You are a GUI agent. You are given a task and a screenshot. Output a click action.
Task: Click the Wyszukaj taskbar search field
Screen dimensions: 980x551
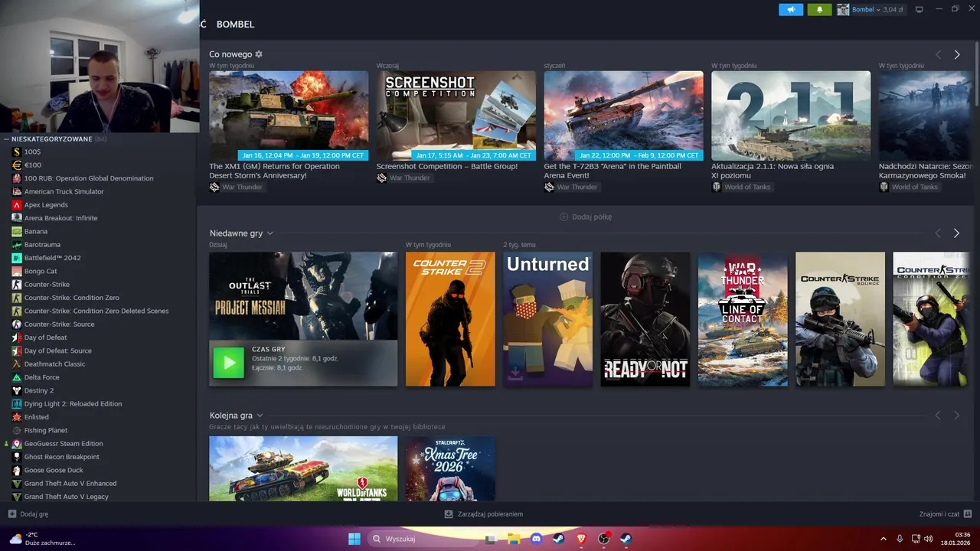click(421, 539)
